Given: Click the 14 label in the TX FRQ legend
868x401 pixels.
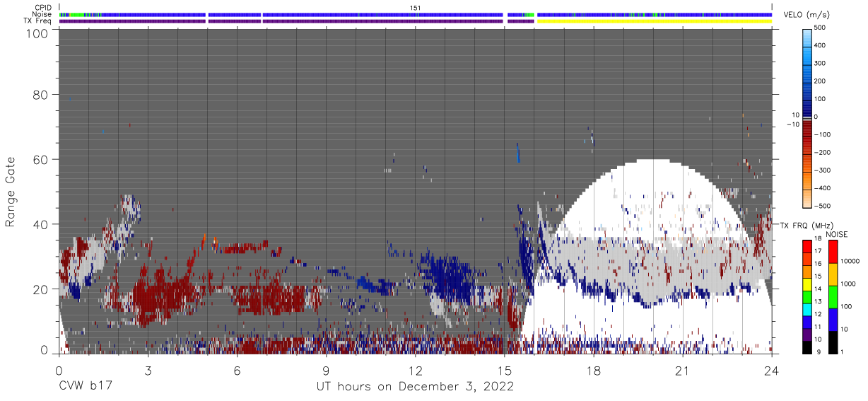Looking at the screenshot, I should [x=818, y=289].
